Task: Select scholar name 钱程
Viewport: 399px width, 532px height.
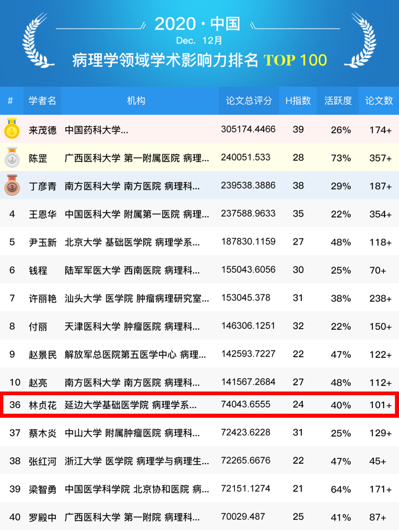Action: 38,270
